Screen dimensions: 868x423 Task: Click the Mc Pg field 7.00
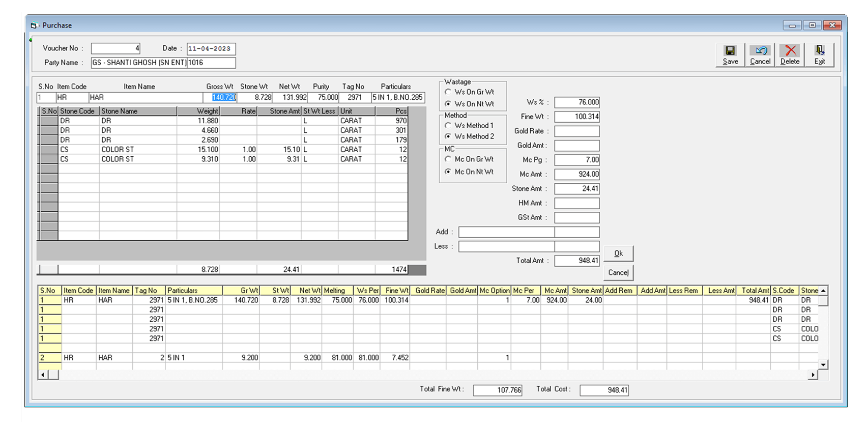(x=577, y=160)
